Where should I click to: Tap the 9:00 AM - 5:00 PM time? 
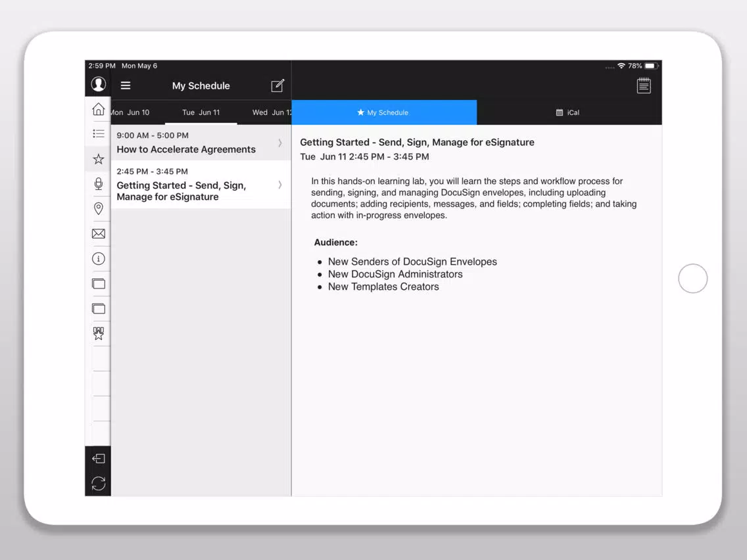pos(153,135)
